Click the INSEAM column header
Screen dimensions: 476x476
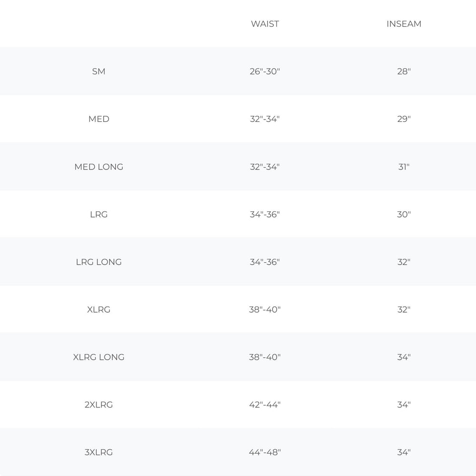(x=404, y=24)
